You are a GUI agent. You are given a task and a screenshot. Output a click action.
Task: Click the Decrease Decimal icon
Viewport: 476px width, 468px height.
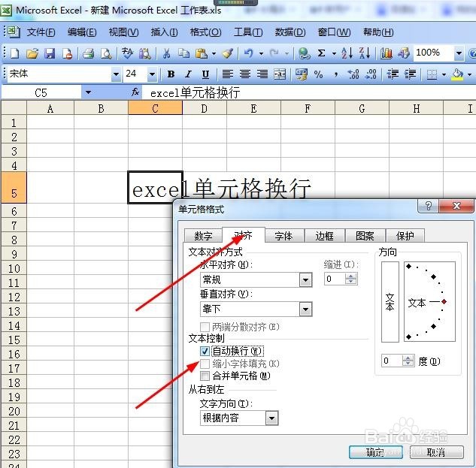[371, 74]
